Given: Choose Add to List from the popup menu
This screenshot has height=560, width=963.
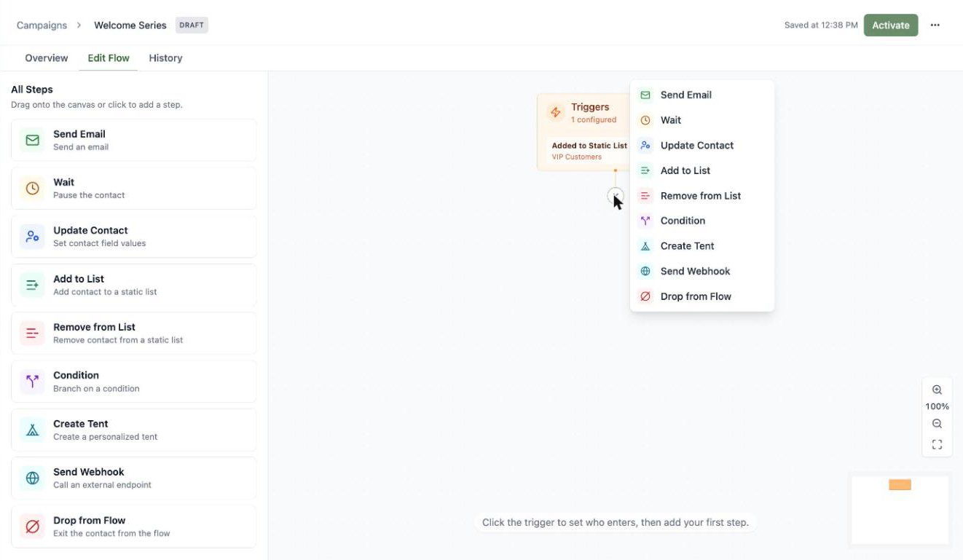Looking at the screenshot, I should coord(701,170).
